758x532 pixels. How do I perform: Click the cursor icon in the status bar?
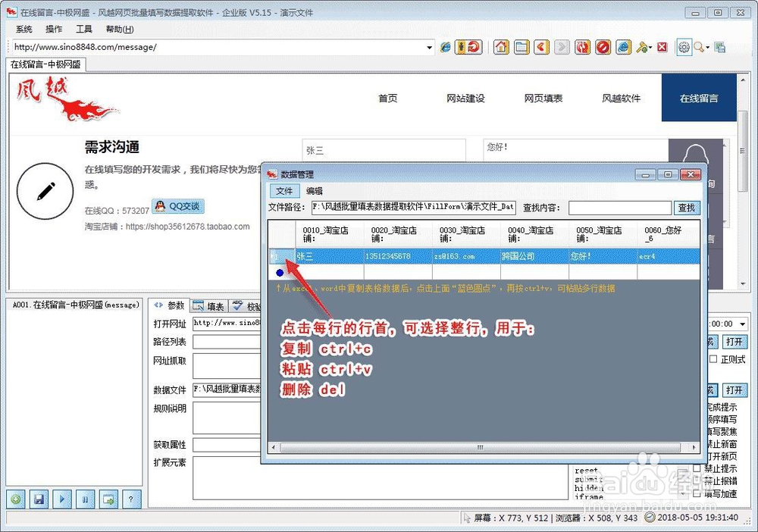[x=466, y=518]
